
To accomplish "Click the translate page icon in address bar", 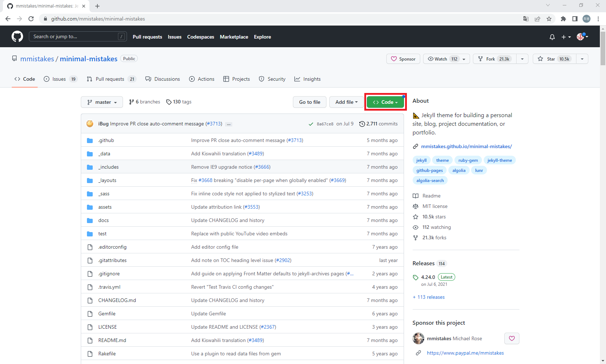I will click(x=526, y=19).
